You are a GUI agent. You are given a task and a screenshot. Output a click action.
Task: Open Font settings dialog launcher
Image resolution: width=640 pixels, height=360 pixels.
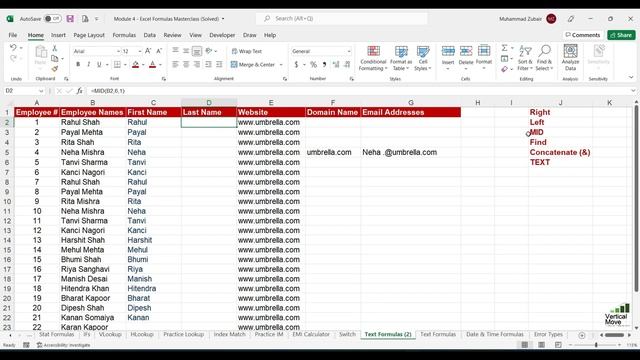click(164, 79)
